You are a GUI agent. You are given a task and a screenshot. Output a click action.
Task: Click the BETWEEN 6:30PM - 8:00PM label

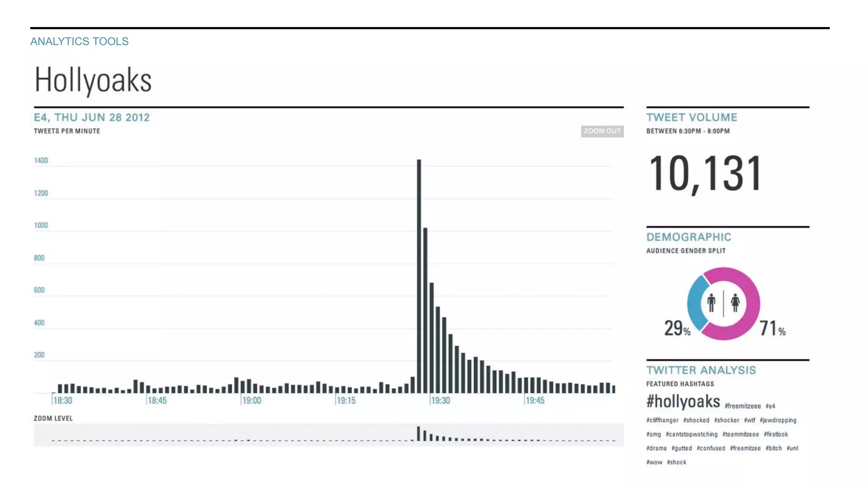pos(688,131)
